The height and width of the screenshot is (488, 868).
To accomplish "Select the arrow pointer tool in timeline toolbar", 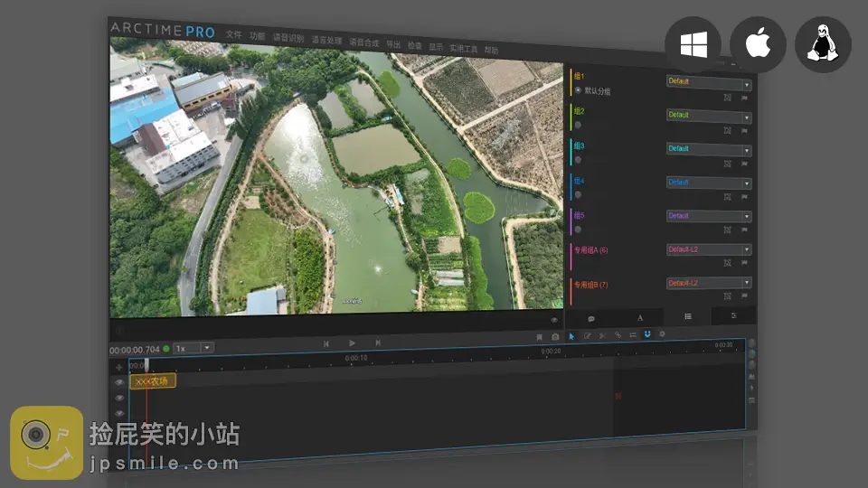I will tap(571, 335).
